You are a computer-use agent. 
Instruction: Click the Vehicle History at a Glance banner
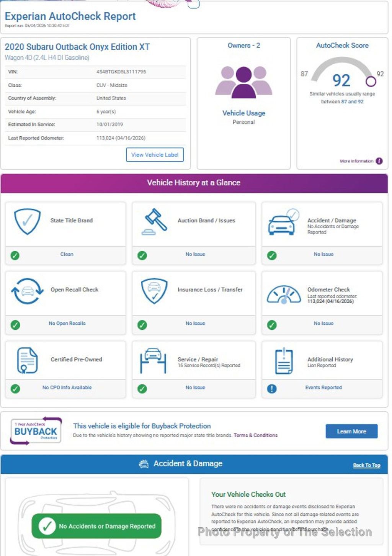point(194,183)
